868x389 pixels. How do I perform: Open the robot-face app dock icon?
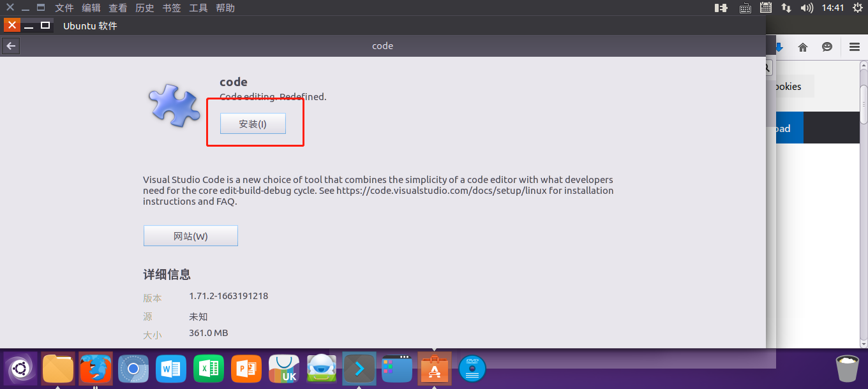click(x=322, y=369)
